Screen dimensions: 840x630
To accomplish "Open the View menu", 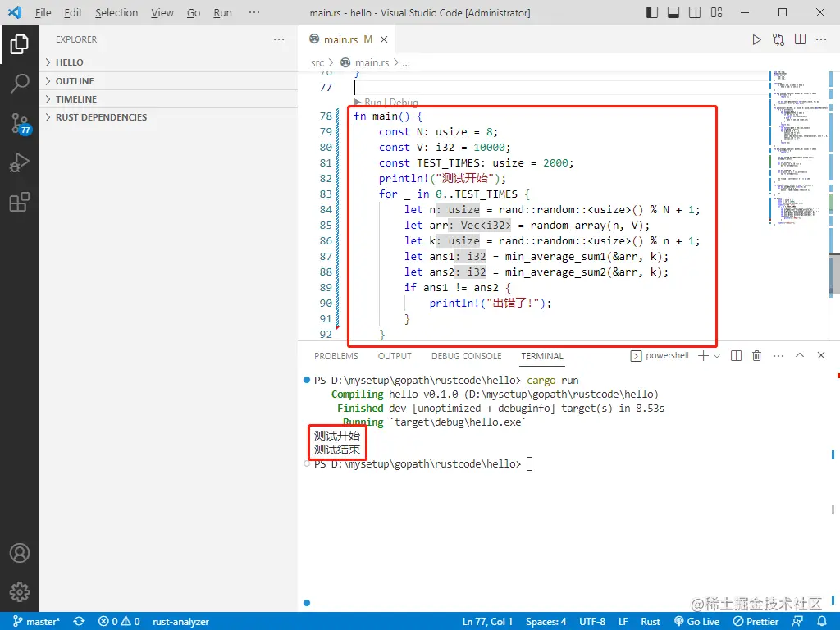I will [162, 12].
